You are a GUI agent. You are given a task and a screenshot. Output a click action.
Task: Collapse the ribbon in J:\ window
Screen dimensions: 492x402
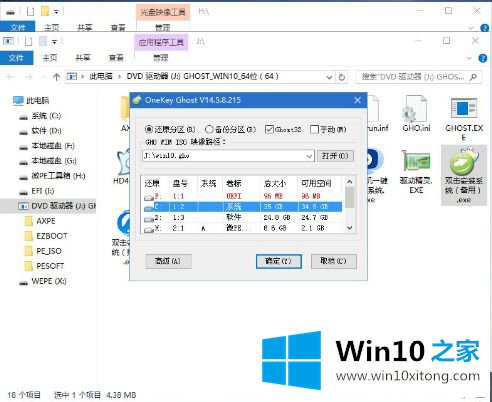point(469,58)
